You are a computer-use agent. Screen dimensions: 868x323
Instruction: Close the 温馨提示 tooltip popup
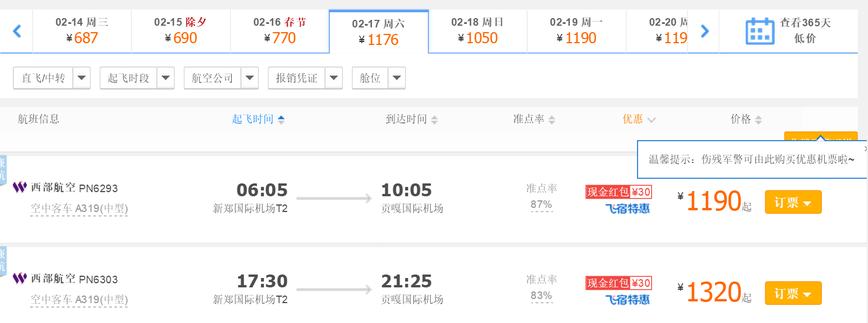point(865,148)
